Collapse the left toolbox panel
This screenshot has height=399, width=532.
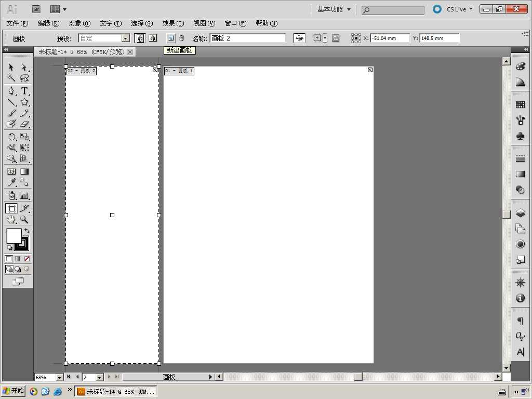tap(6, 49)
